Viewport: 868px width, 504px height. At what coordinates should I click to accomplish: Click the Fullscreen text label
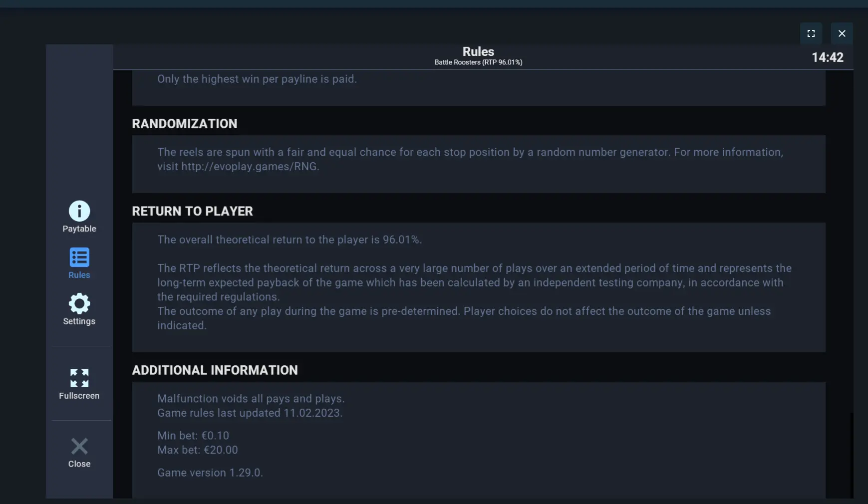pyautogui.click(x=79, y=396)
